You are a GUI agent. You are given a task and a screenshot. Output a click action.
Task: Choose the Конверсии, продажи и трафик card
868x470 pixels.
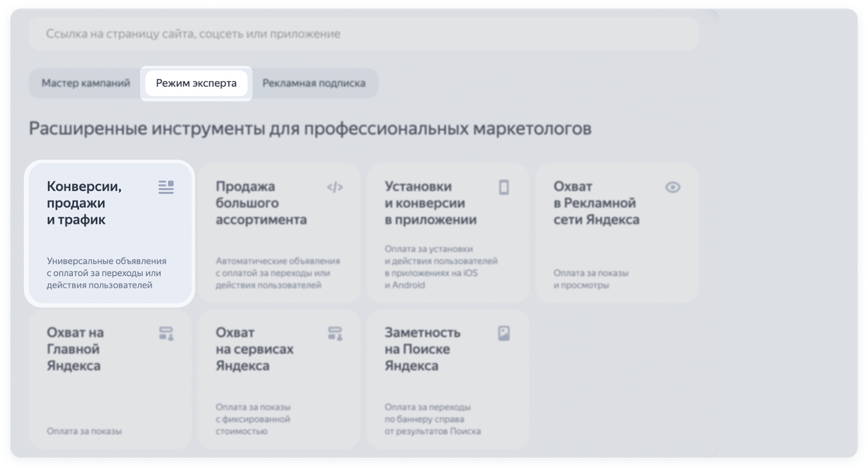point(110,233)
